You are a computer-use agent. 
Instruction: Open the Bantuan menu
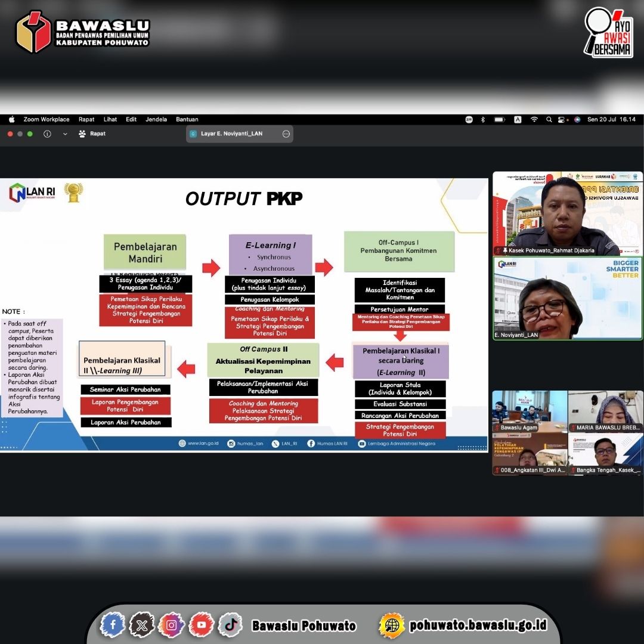point(187,119)
